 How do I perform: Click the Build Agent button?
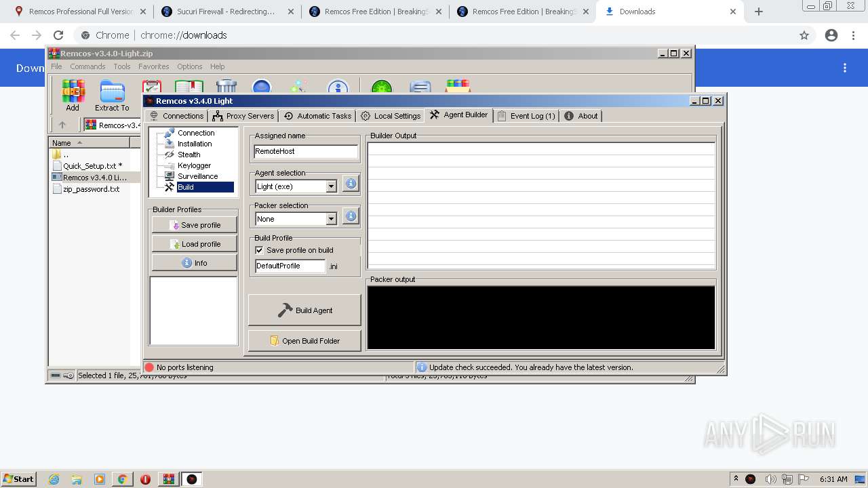tap(304, 310)
